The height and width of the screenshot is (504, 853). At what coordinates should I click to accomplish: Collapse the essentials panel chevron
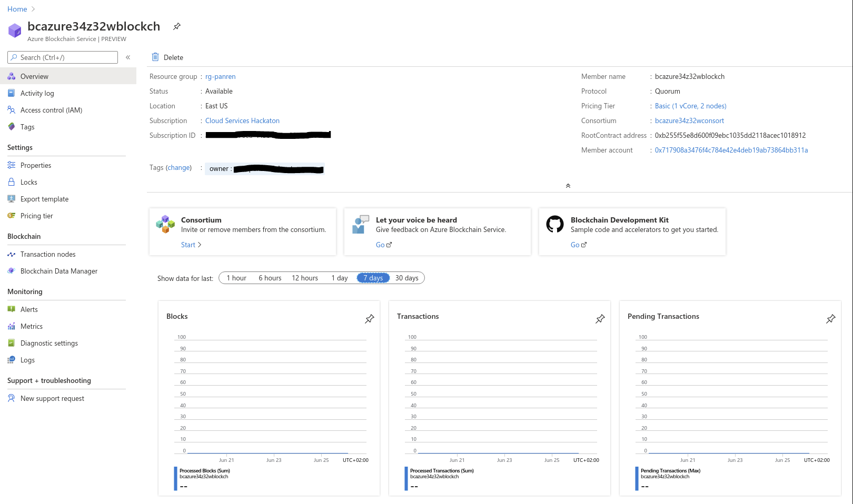(x=568, y=185)
